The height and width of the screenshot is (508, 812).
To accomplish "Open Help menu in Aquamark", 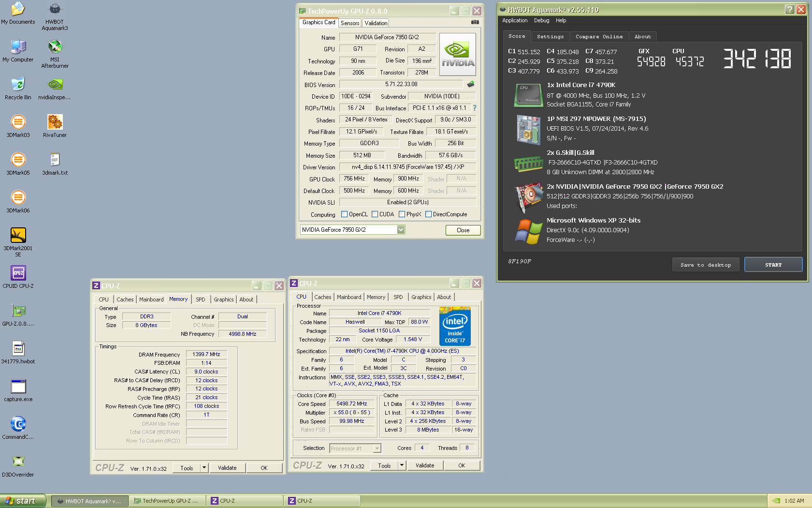I will tap(561, 20).
